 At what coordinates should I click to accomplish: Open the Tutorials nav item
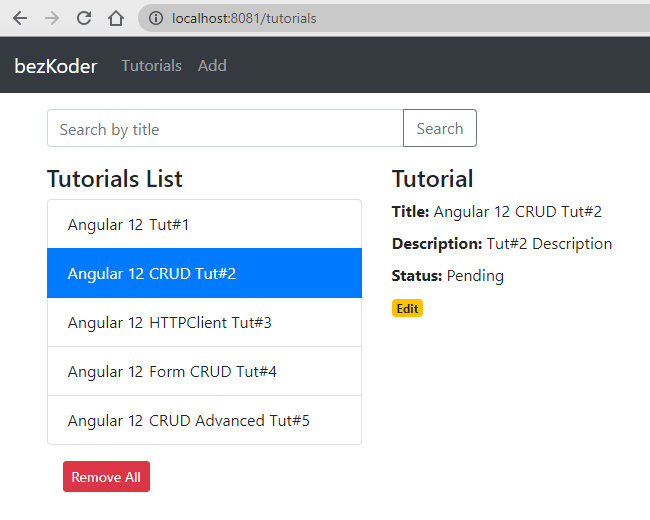pos(151,66)
